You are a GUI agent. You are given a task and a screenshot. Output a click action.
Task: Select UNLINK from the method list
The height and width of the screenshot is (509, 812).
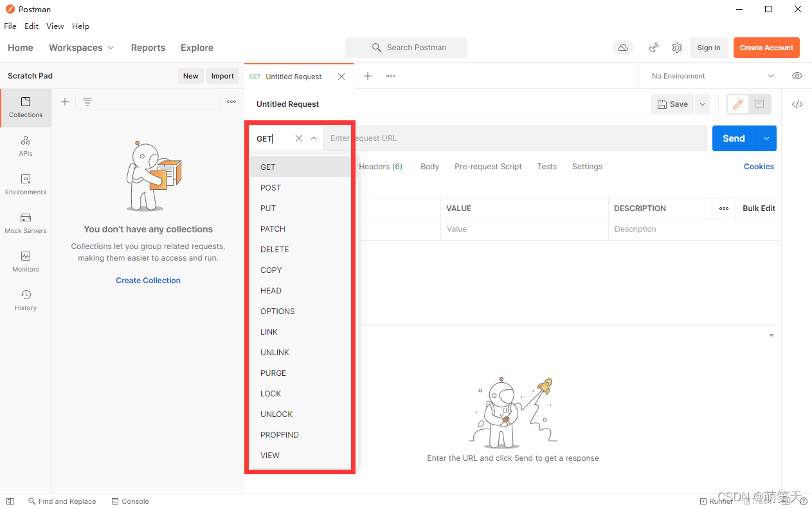300,353
